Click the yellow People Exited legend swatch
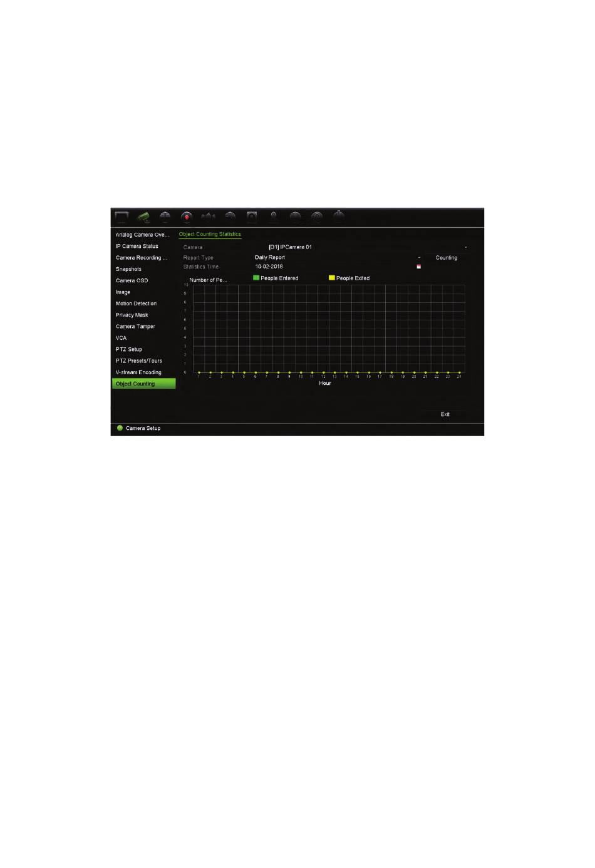Image resolution: width=595 pixels, height=868 pixels. tap(332, 278)
